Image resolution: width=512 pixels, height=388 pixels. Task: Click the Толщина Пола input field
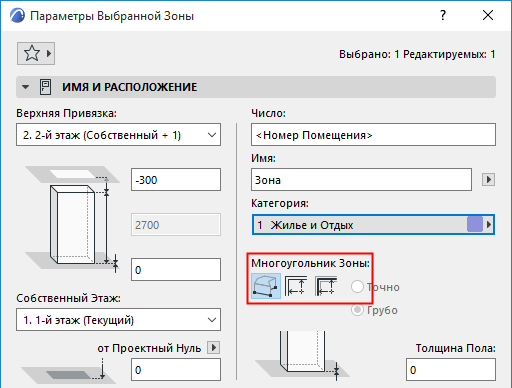[x=451, y=370]
